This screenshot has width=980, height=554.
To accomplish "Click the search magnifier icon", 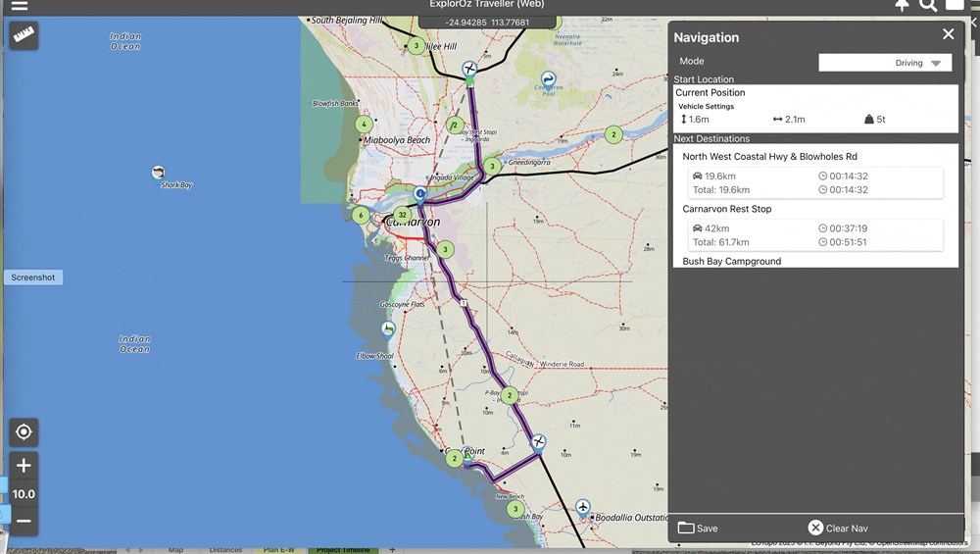I will click(928, 5).
